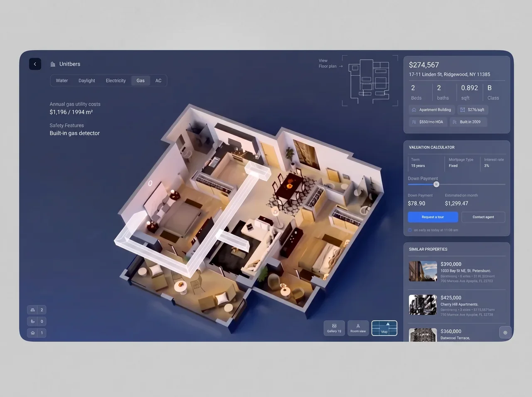The width and height of the screenshot is (532, 397).
Task: Click the price $274,567
Action: pos(424,65)
